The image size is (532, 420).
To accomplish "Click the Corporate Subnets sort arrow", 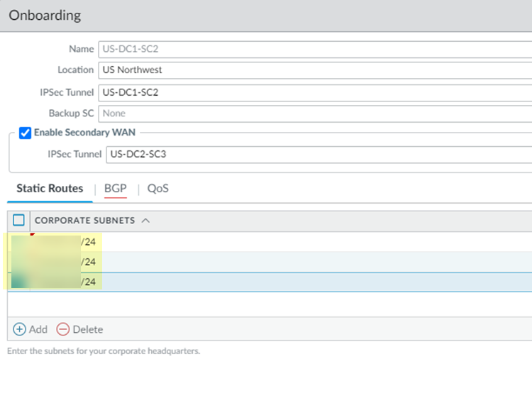I will (145, 221).
